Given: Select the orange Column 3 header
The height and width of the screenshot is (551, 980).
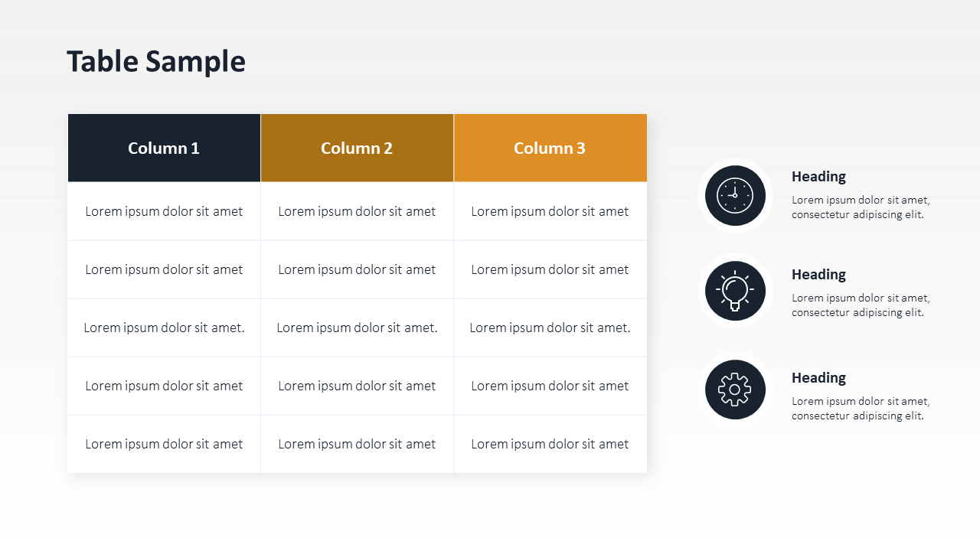Looking at the screenshot, I should coord(550,148).
